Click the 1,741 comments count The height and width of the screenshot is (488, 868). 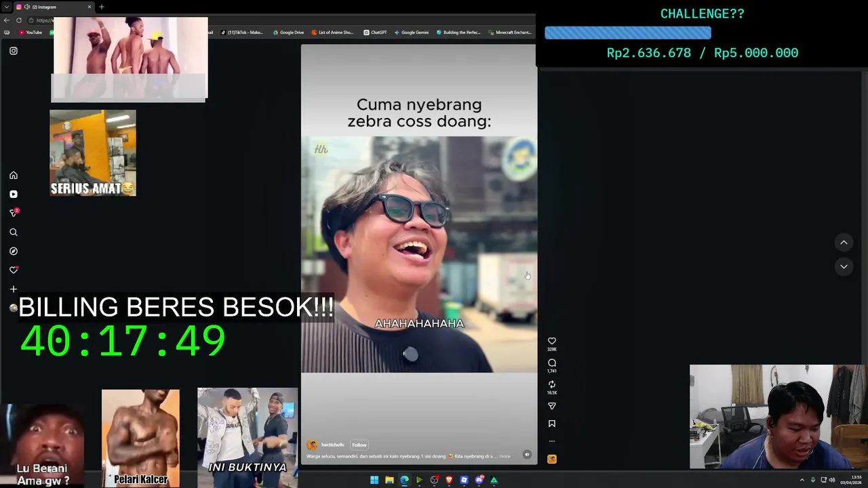click(552, 371)
